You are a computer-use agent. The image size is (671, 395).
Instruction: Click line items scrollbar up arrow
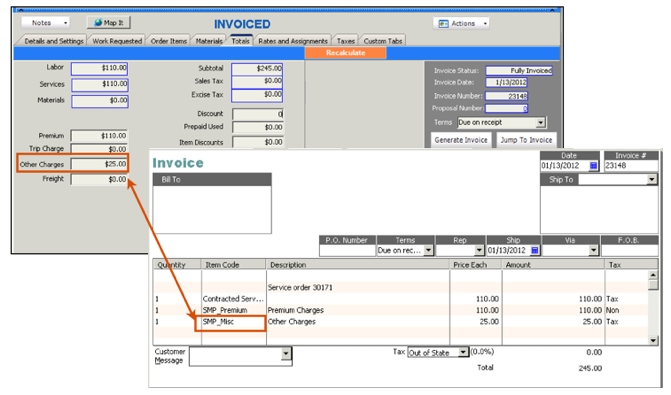coord(653,275)
